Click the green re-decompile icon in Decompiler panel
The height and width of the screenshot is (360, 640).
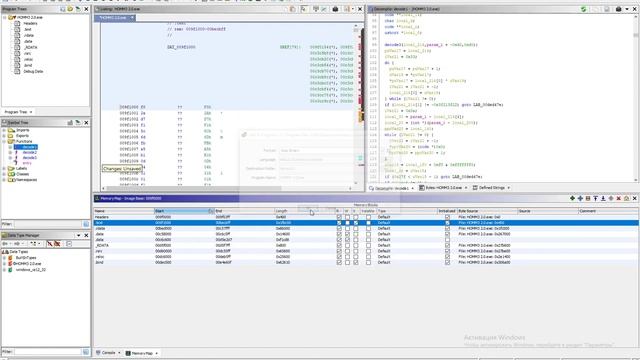584,9
